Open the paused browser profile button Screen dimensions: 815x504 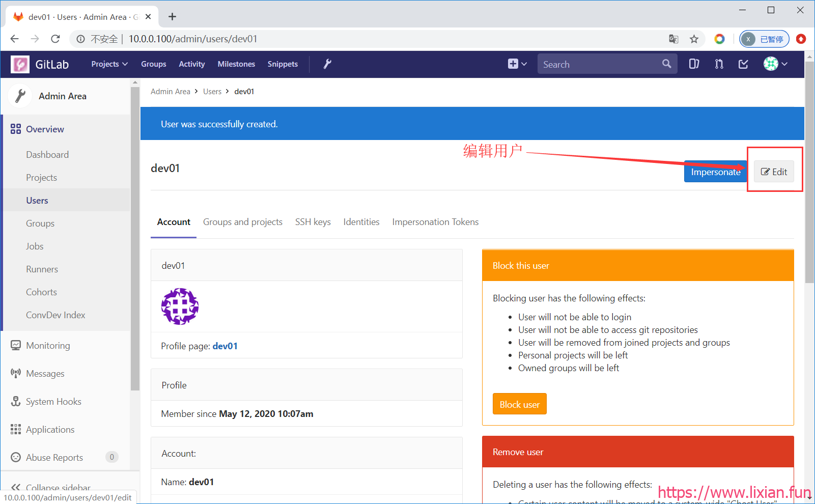pos(764,39)
